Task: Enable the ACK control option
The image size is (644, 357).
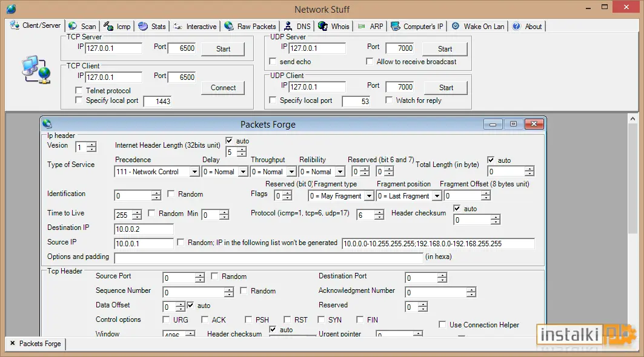Action: 205,319
